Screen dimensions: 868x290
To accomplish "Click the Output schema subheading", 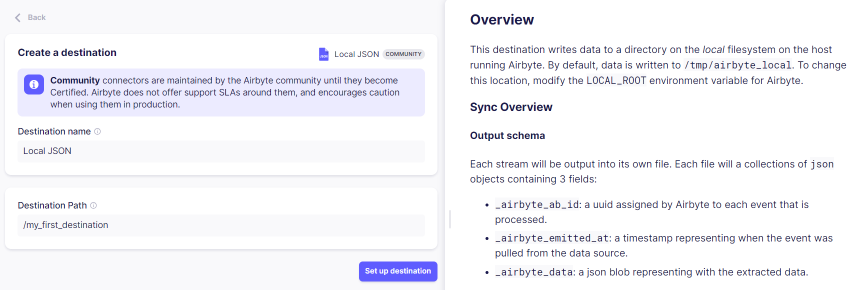I will click(507, 135).
